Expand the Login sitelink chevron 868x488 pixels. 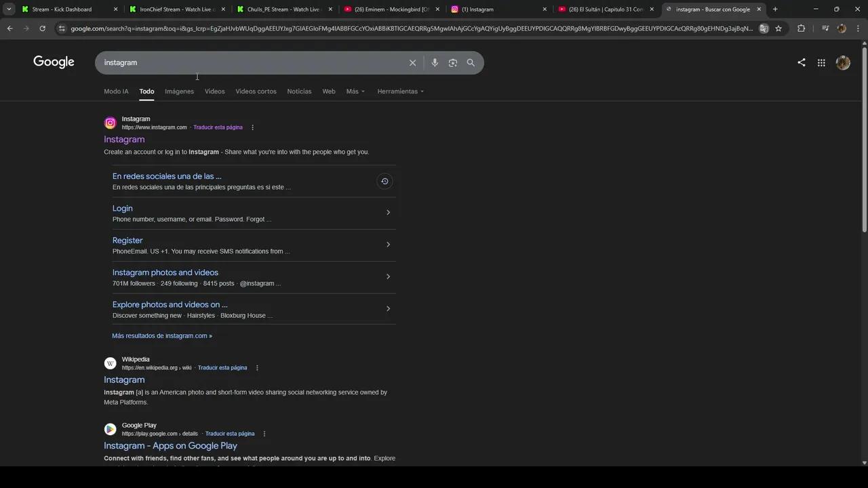pyautogui.click(x=388, y=212)
